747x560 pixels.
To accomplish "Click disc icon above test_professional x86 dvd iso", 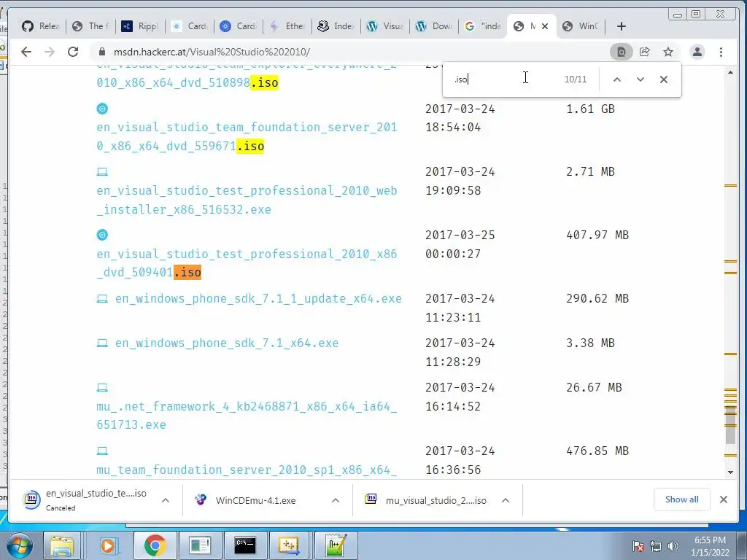I will coord(102,235).
